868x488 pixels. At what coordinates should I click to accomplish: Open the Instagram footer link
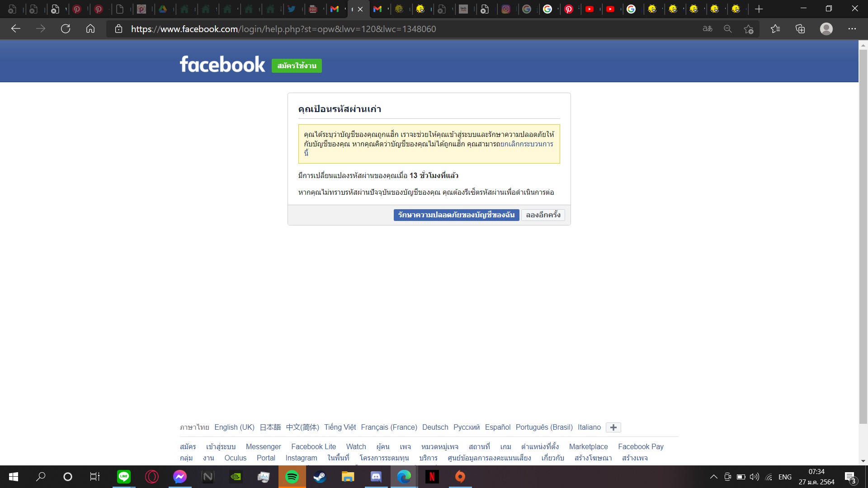[x=301, y=458]
